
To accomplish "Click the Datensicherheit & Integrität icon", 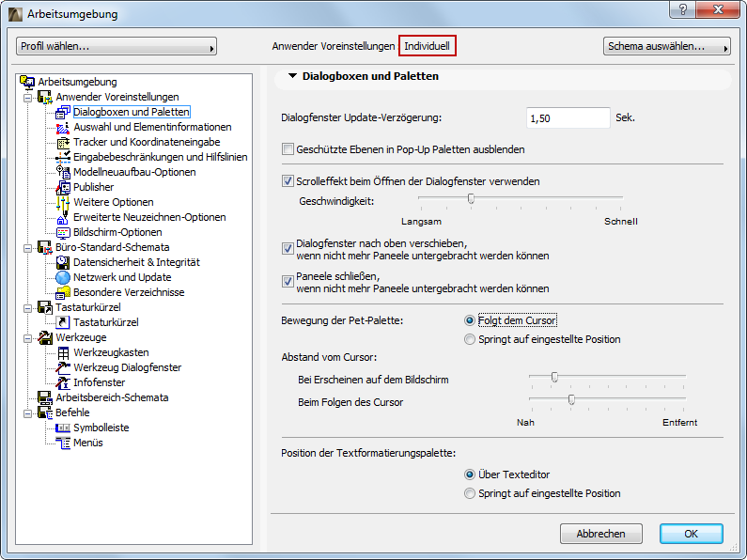I will [63, 262].
